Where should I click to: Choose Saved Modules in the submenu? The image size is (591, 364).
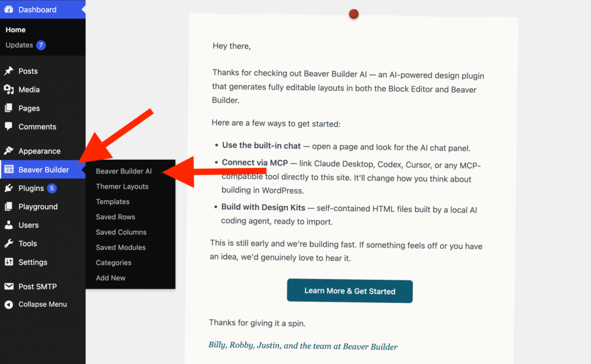[x=121, y=247]
